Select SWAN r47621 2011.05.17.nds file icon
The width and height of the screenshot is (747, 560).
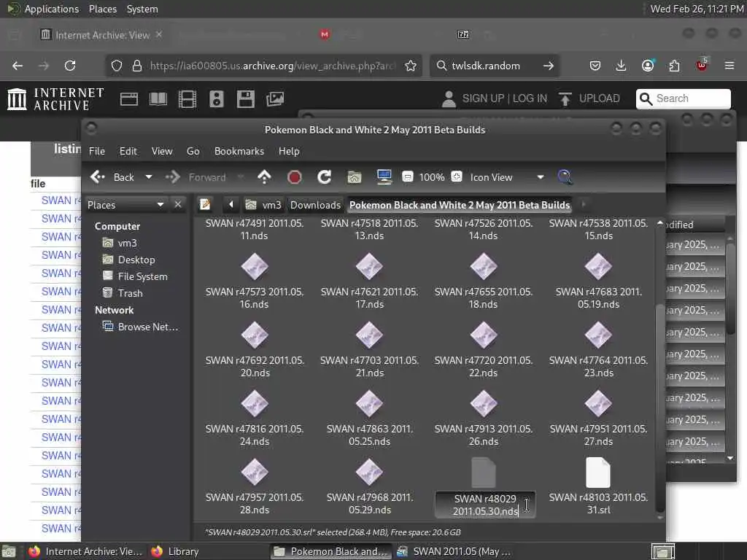click(x=369, y=267)
